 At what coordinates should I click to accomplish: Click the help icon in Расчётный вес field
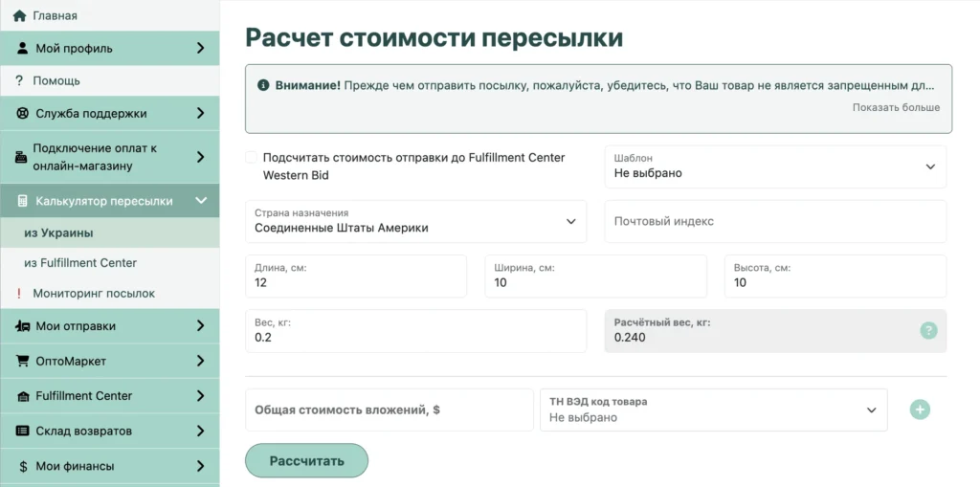pos(928,331)
